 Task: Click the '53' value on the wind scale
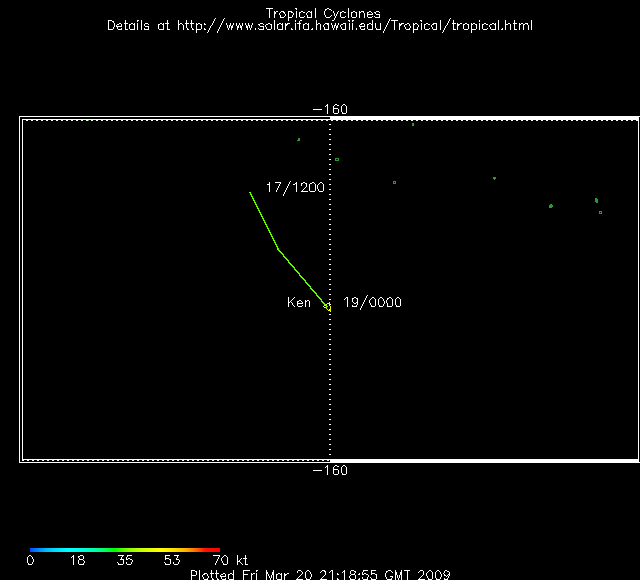[x=172, y=560]
